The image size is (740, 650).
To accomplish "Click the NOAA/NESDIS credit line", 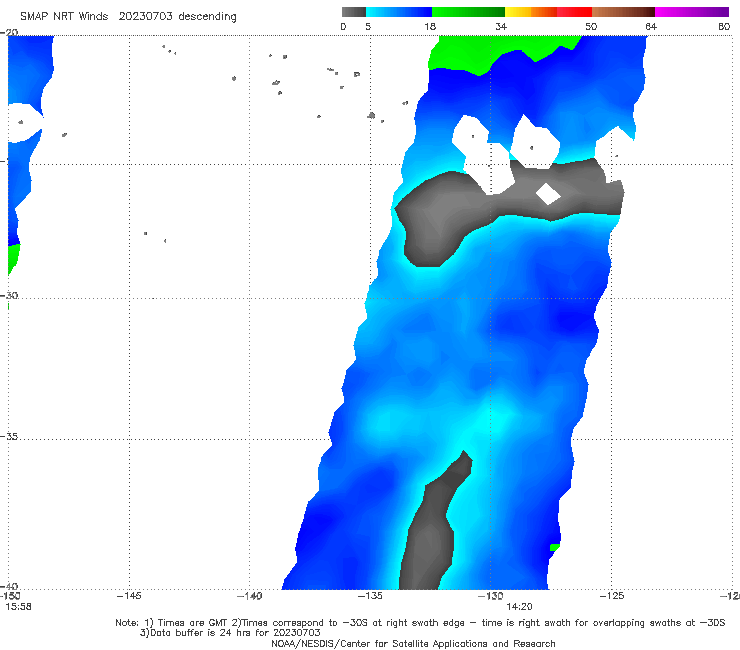I will tap(413, 643).
